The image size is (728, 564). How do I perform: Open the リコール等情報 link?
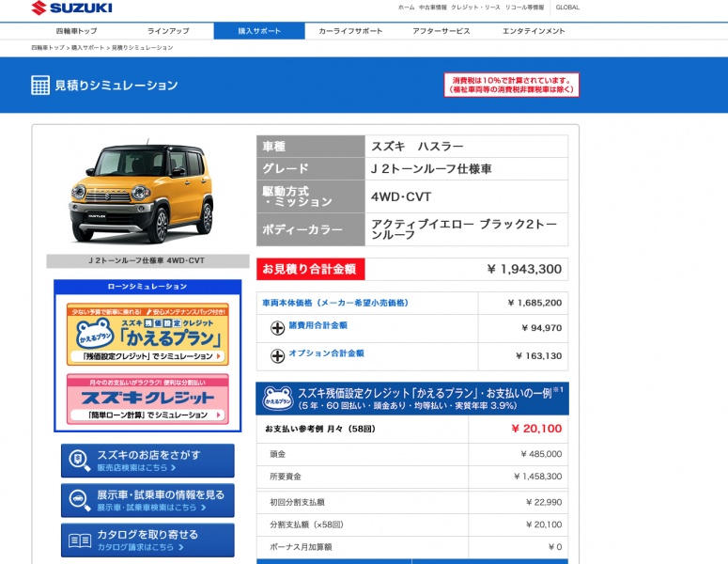click(x=525, y=8)
